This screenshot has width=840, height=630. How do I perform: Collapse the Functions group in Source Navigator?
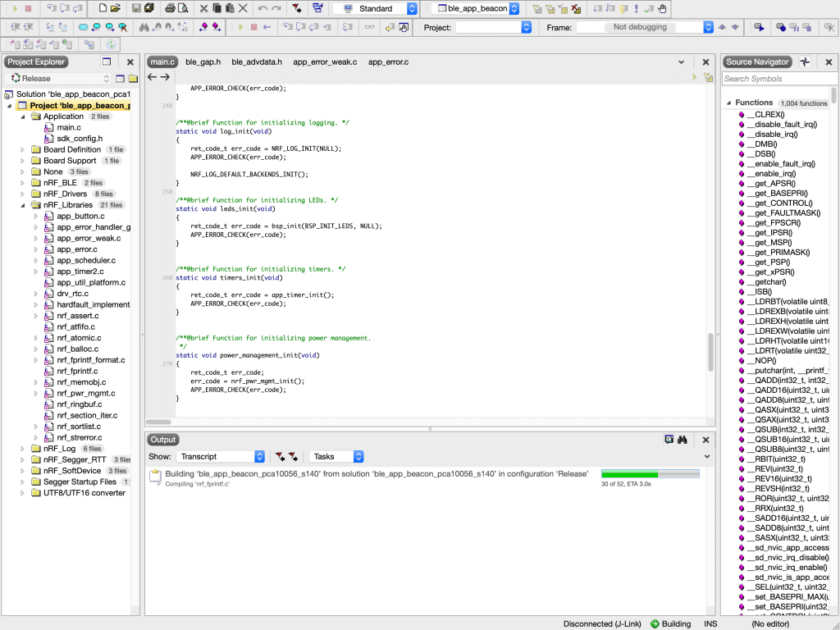pyautogui.click(x=728, y=103)
